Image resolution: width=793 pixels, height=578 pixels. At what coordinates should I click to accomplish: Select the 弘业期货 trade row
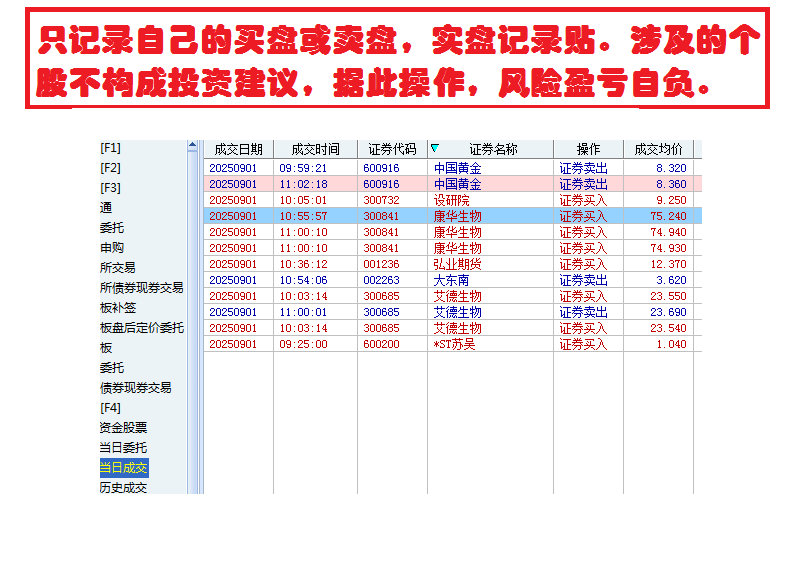(x=453, y=264)
